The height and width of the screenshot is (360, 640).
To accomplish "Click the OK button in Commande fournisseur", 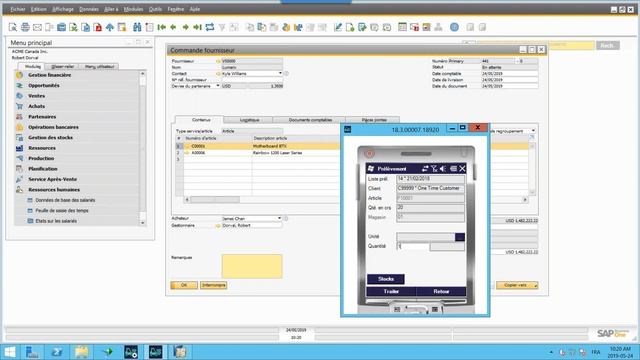I will [x=184, y=285].
